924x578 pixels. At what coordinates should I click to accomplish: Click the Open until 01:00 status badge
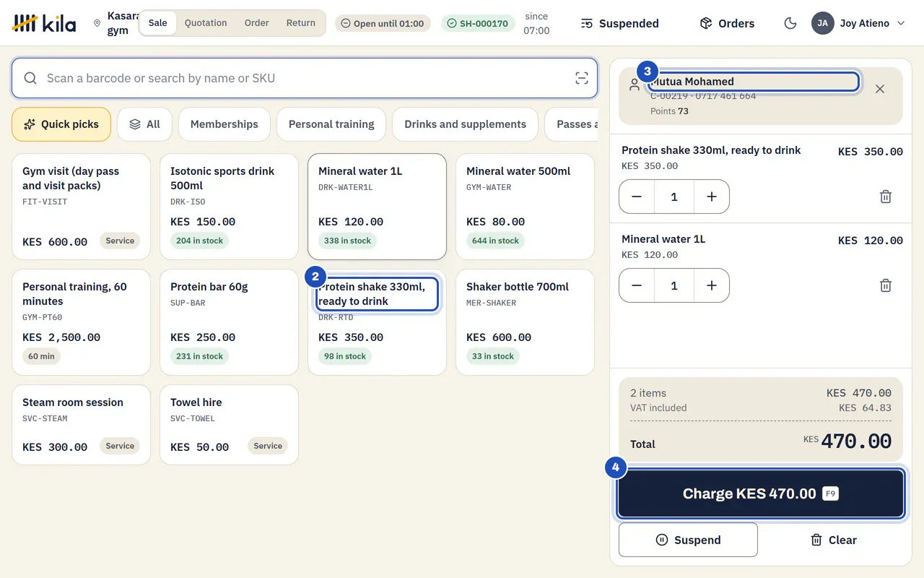coord(383,23)
